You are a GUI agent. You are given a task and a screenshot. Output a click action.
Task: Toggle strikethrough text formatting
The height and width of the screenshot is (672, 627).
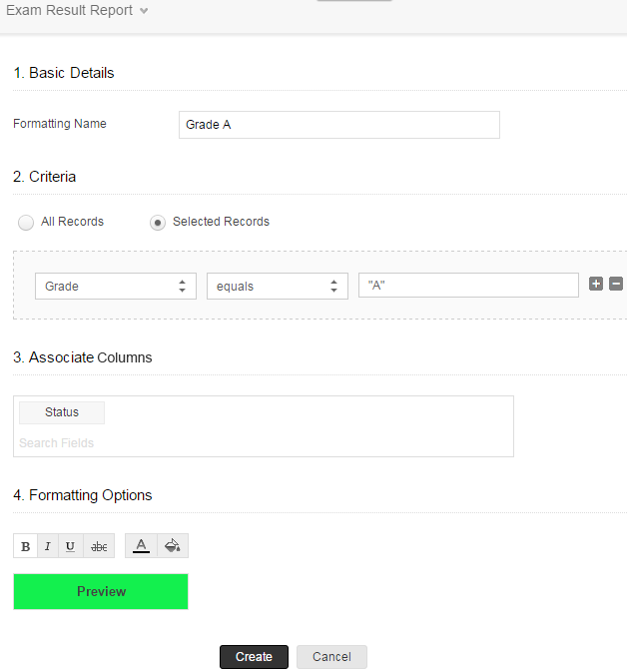click(x=99, y=546)
